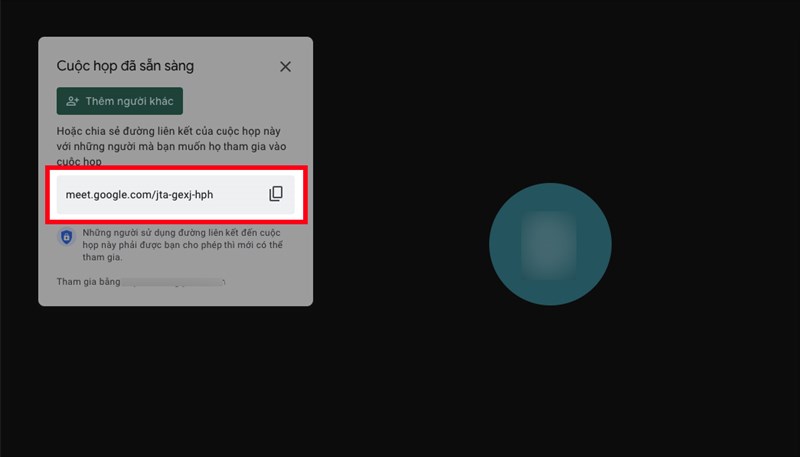Click the "Tham gia bằng" label
This screenshot has width=800, height=457.
[x=88, y=282]
